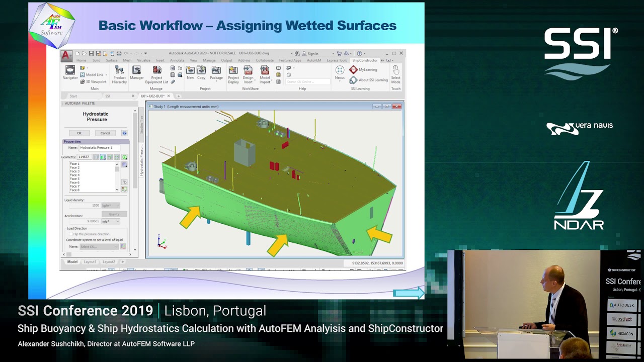Click the bottom icon beside the Face list
Viewport: 644px width, 362px height.
click(124, 190)
